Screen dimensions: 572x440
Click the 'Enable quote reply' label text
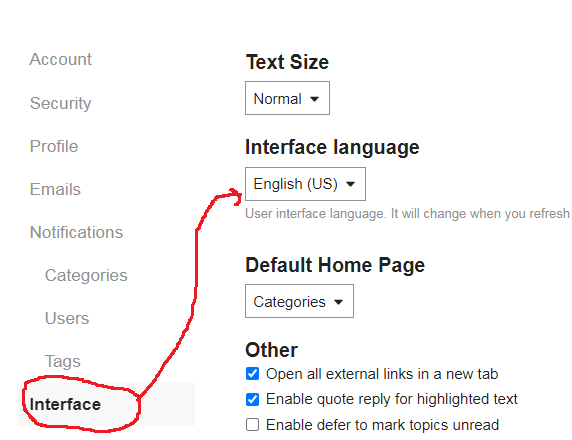pos(392,399)
